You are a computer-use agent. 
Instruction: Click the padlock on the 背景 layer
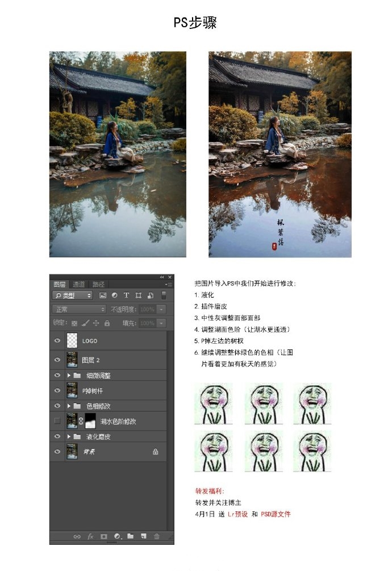tap(156, 452)
